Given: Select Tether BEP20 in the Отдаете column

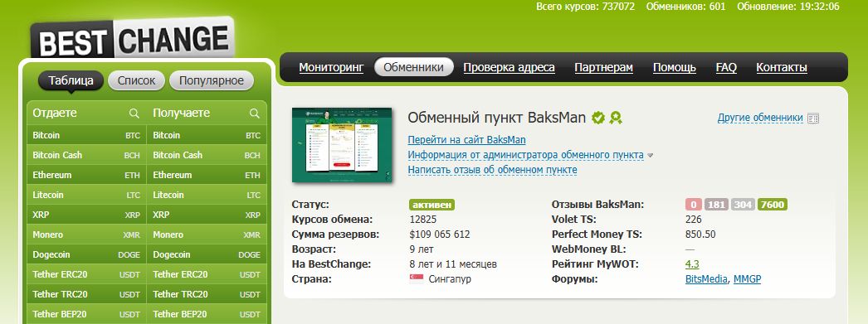Looking at the screenshot, I should point(86,314).
